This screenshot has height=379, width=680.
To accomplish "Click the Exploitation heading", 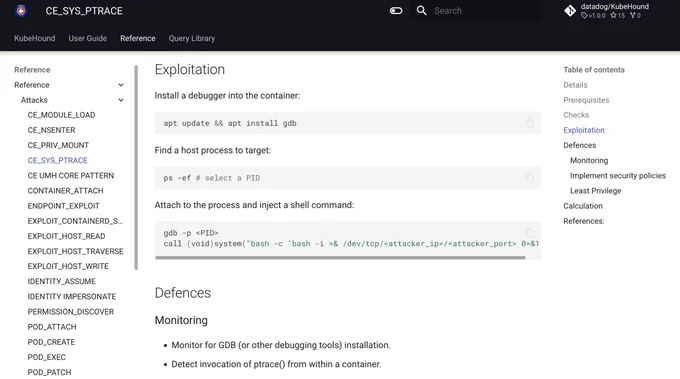I will click(190, 69).
